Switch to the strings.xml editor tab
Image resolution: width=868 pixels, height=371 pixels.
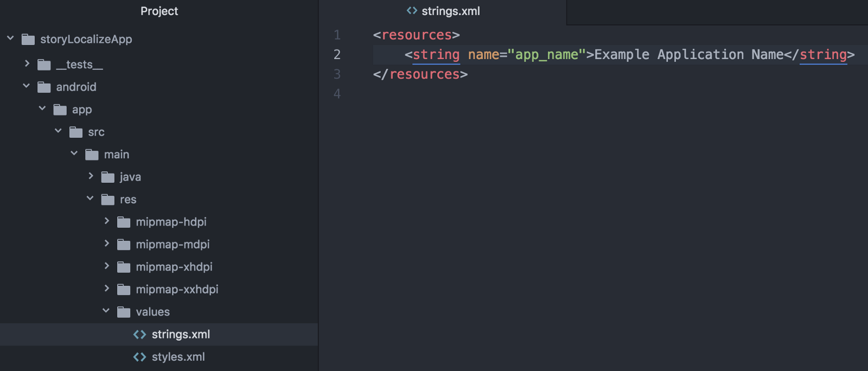click(x=450, y=11)
